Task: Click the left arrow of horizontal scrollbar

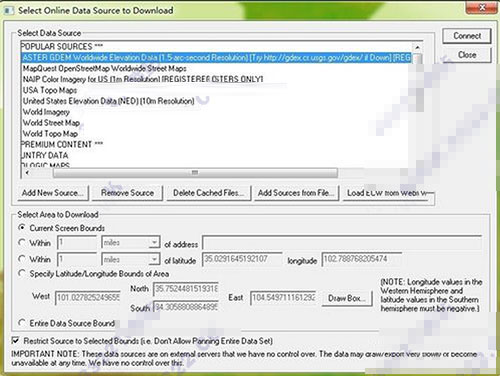Action: click(27, 173)
